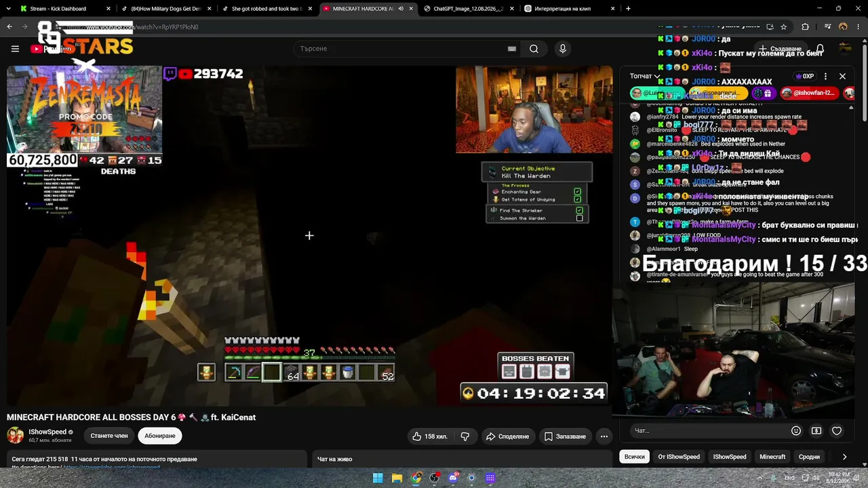Switch to the She got robbed tab
Viewport: 868px width, 488px height.
pos(267,9)
